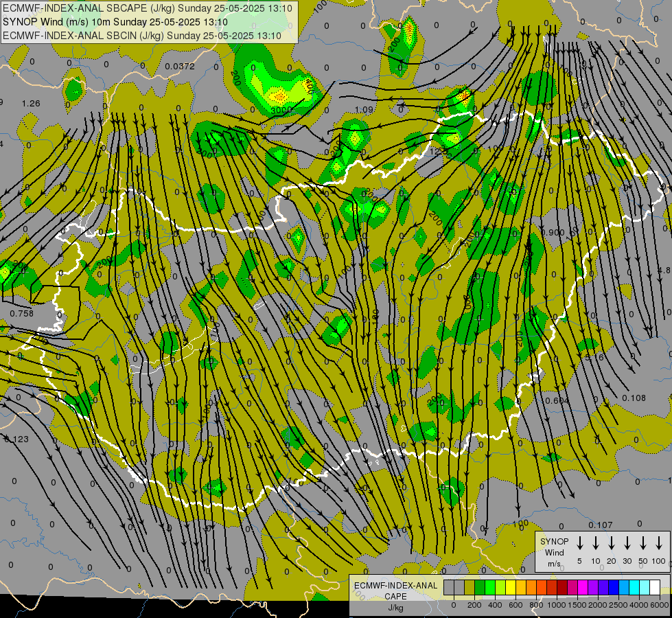Select the olive swatch on CAPE colorbar
This screenshot has height=618, width=672.
tap(470, 587)
